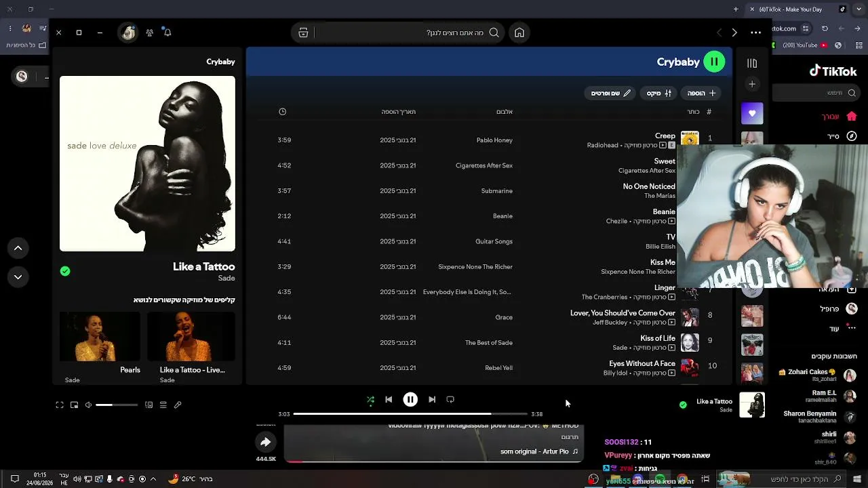868x488 pixels.
Task: Share the TikTok video with arrow icon
Action: click(266, 443)
